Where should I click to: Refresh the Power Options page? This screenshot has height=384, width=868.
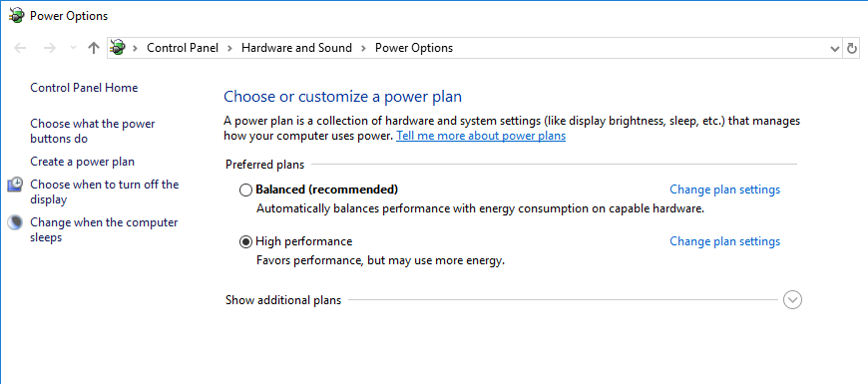point(852,48)
